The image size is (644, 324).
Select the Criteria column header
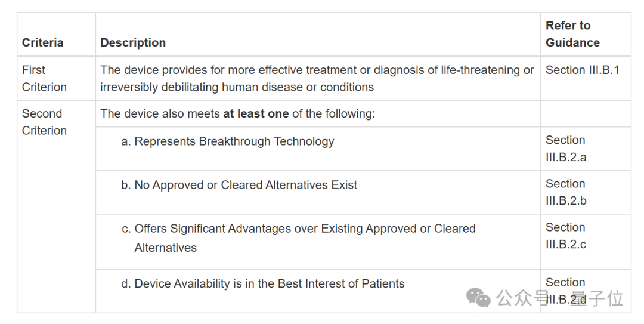coord(42,43)
